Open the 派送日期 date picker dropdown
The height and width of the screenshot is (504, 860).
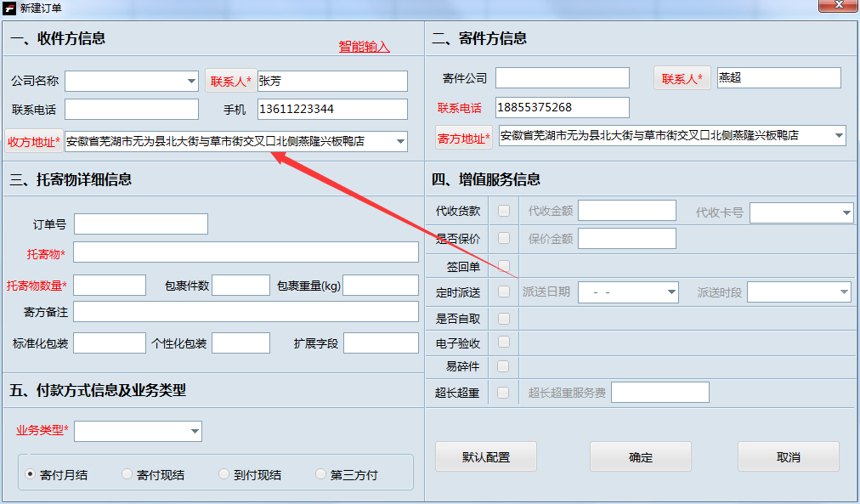pyautogui.click(x=672, y=292)
